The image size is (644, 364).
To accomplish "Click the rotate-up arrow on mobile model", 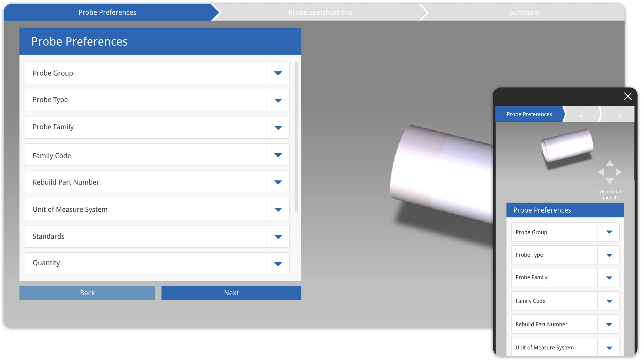I will [x=609, y=164].
